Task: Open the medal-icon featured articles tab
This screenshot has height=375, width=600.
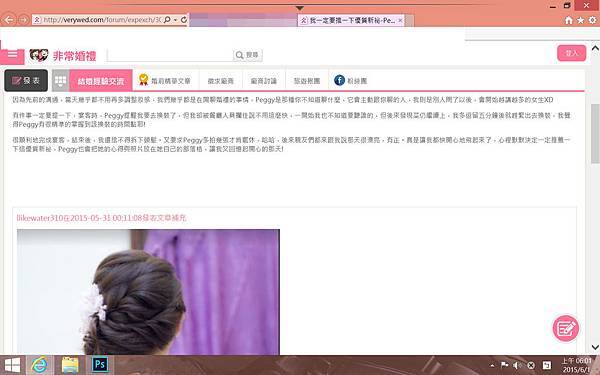Action: (x=165, y=80)
